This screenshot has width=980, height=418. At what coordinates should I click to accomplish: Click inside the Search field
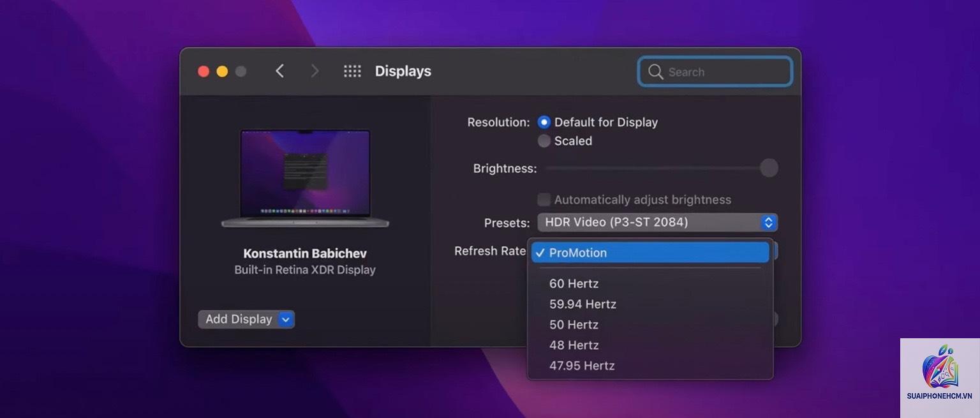pyautogui.click(x=715, y=71)
